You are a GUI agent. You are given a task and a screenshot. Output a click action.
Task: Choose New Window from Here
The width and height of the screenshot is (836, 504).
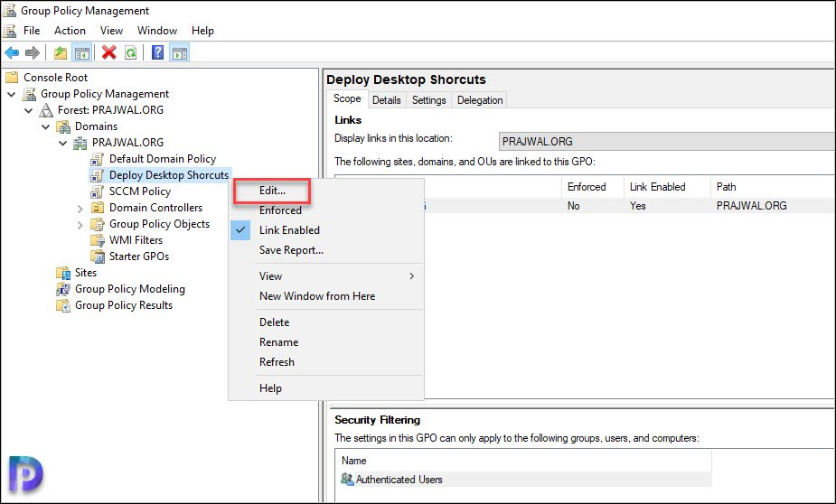pos(317,296)
